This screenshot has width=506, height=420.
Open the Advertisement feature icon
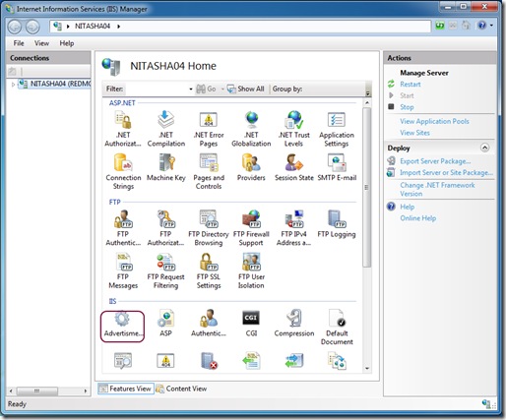tap(122, 326)
